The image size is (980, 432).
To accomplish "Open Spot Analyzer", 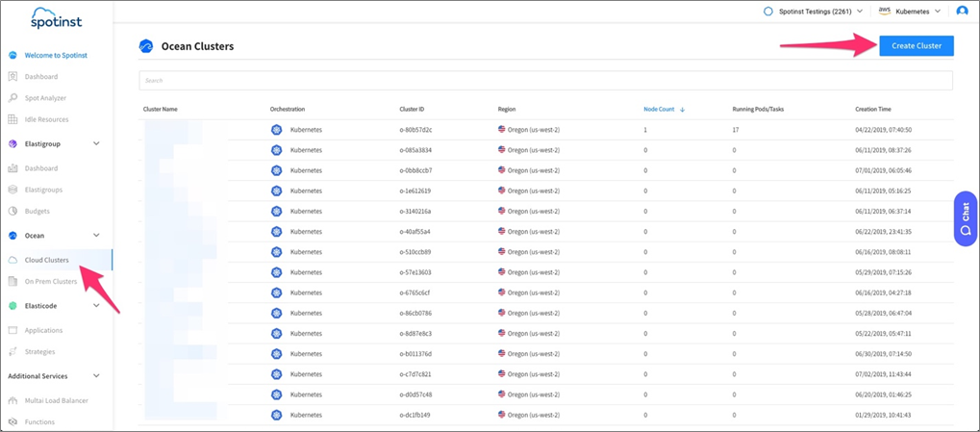I will (45, 98).
